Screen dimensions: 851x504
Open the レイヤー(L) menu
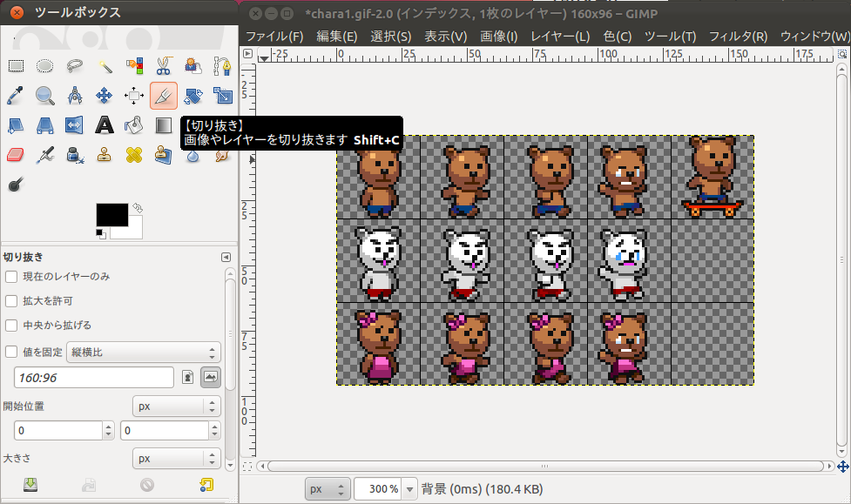tap(560, 37)
